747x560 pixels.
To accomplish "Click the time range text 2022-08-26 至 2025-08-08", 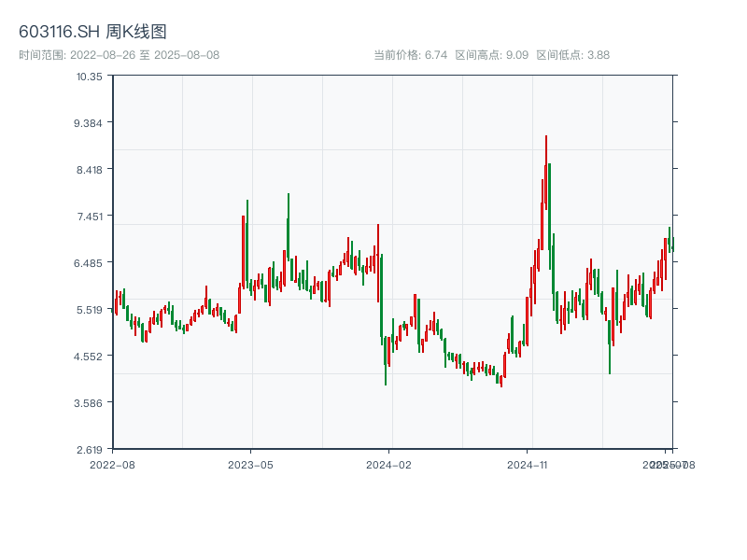I will [119, 55].
